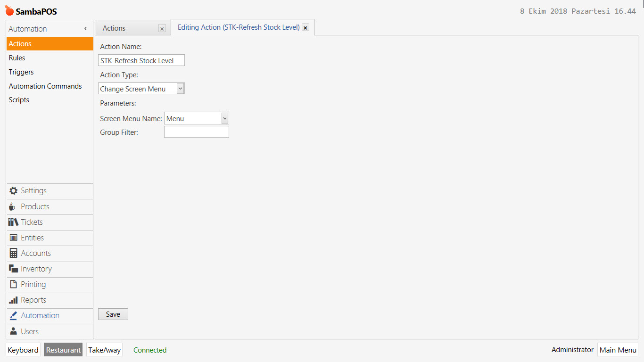This screenshot has width=644, height=362.
Task: Click the Group Filter input field
Action: click(197, 132)
